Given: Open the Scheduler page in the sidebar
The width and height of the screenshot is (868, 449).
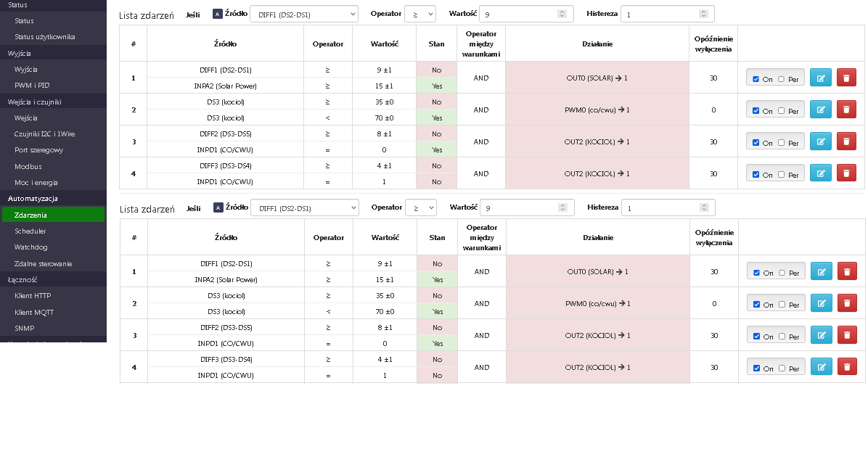Looking at the screenshot, I should (30, 231).
